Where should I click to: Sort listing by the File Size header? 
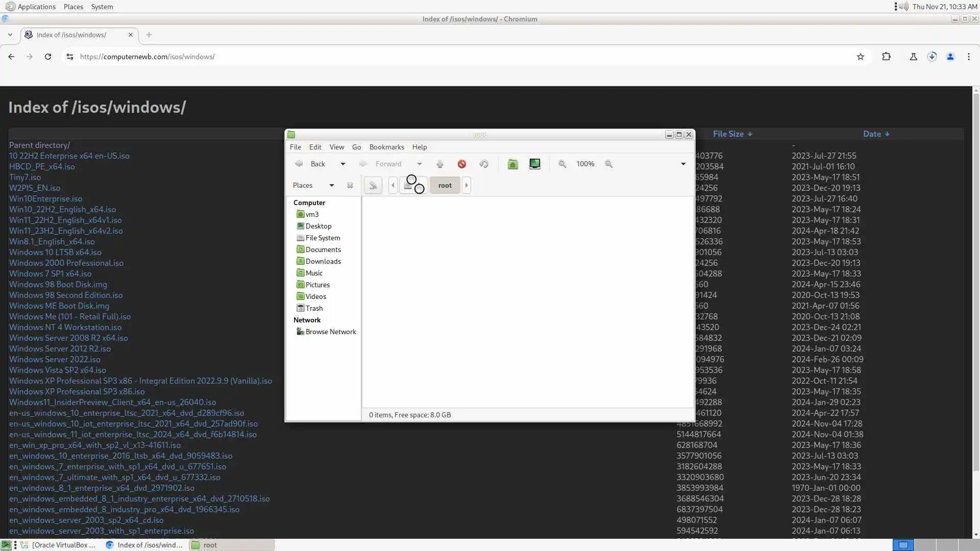728,134
